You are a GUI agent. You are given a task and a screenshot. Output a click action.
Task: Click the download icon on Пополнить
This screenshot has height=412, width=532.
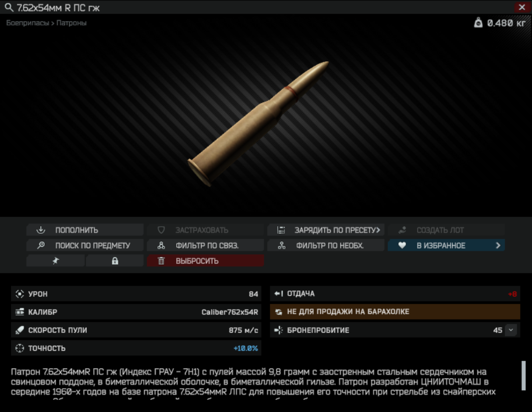(x=41, y=230)
